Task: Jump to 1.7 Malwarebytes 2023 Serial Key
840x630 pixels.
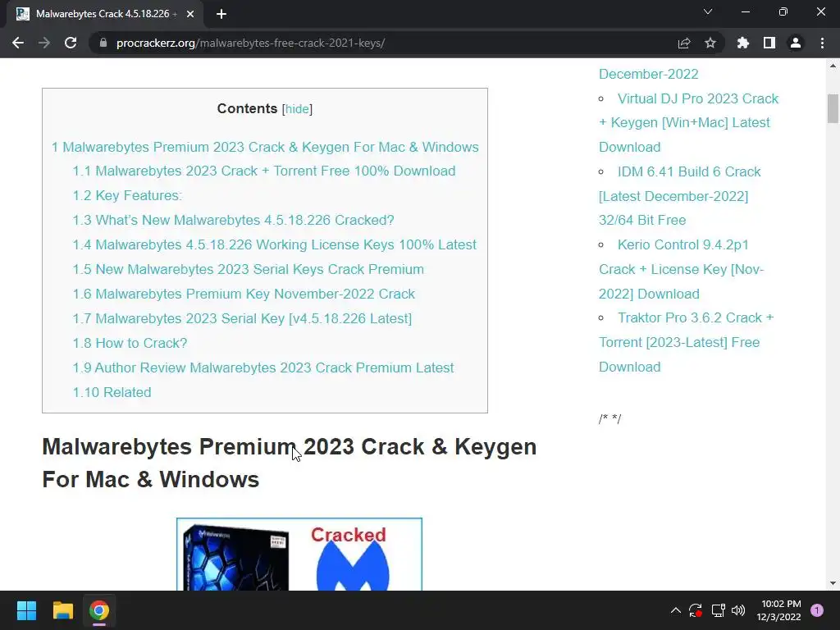Action: click(242, 319)
